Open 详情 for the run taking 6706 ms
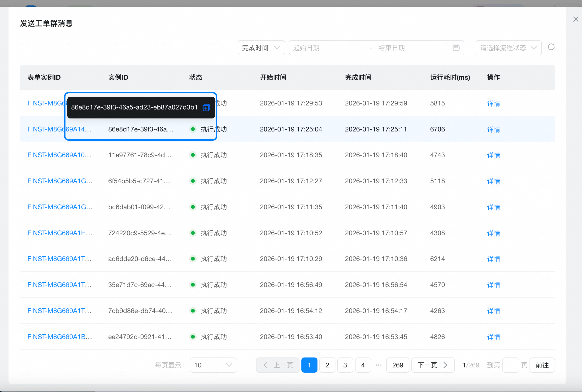This screenshot has height=392, width=582. click(x=493, y=130)
